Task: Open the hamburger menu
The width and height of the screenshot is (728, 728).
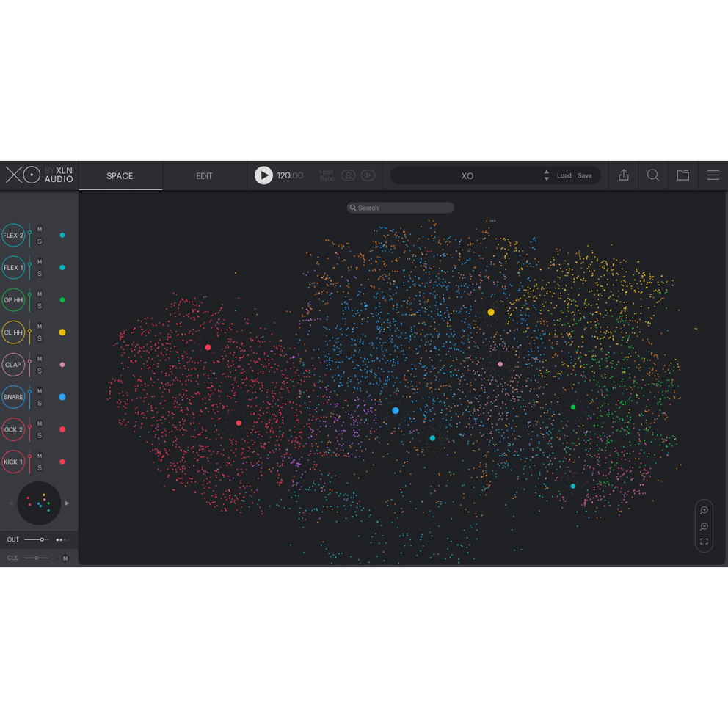Action: coord(713,175)
